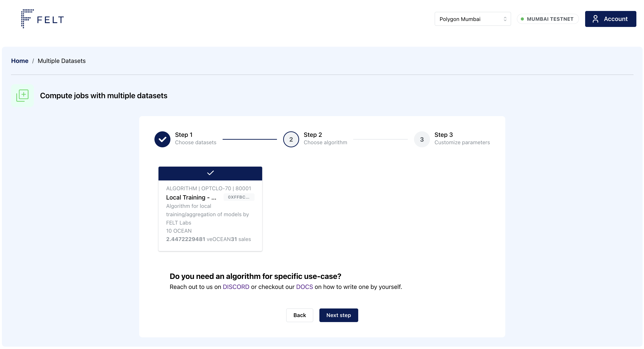This screenshot has height=349, width=644.
Task: Select Step 2 Choose algorithm label
Action: tap(325, 139)
